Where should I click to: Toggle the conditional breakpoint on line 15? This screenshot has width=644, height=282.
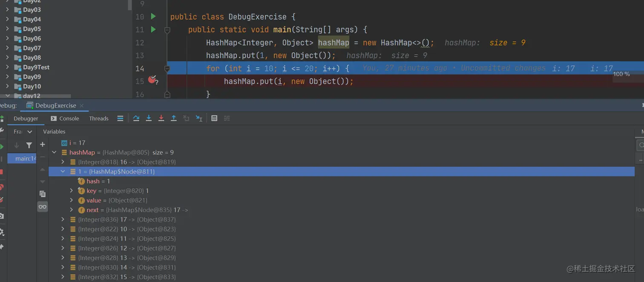click(153, 80)
